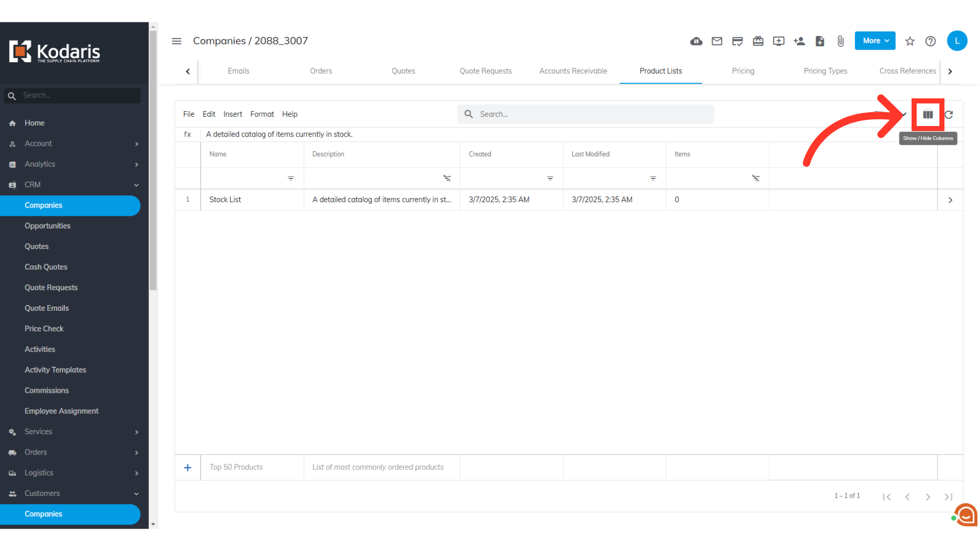Open the Format menu
980x551 pixels.
coord(262,114)
